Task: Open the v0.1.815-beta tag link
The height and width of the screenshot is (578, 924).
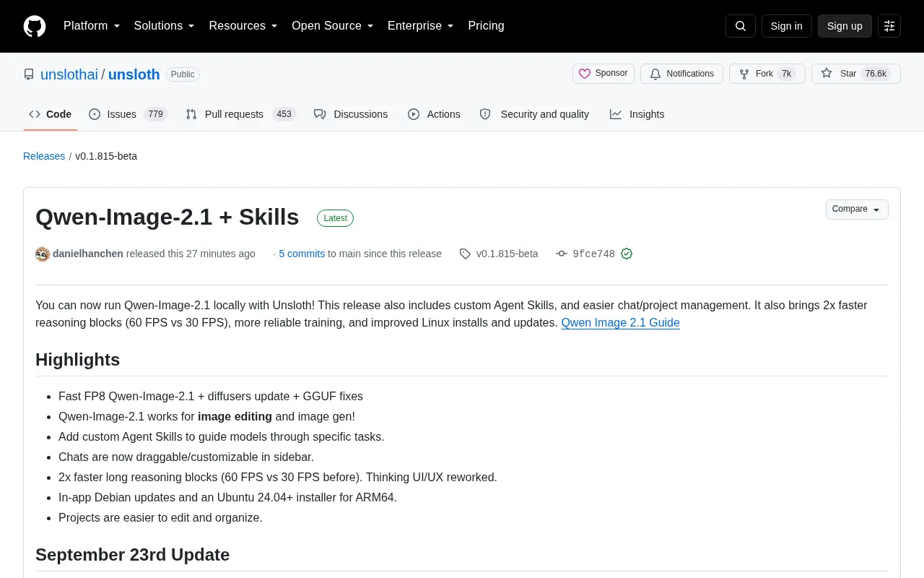Action: [x=507, y=254]
